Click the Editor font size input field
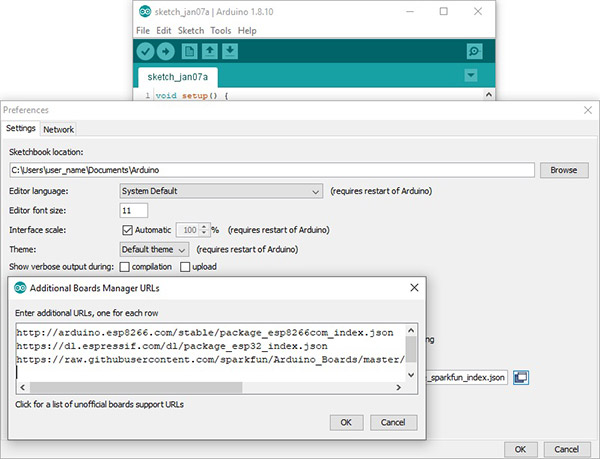 point(133,211)
